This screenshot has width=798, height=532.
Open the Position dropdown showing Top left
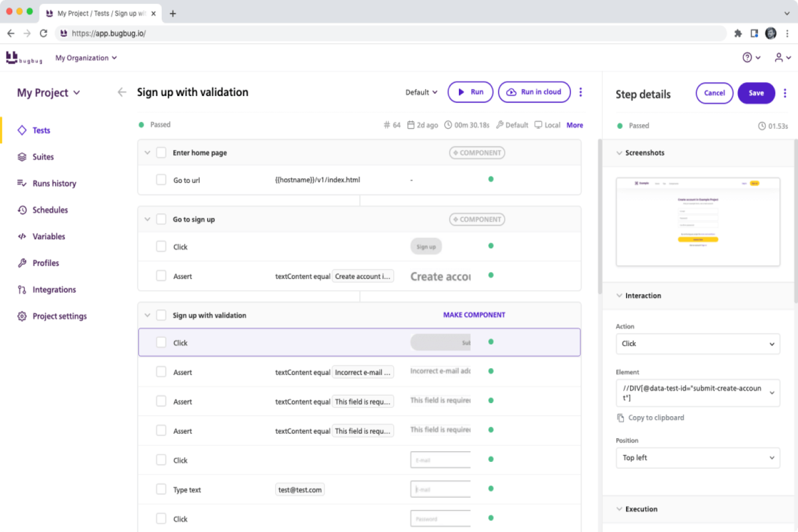(x=698, y=458)
